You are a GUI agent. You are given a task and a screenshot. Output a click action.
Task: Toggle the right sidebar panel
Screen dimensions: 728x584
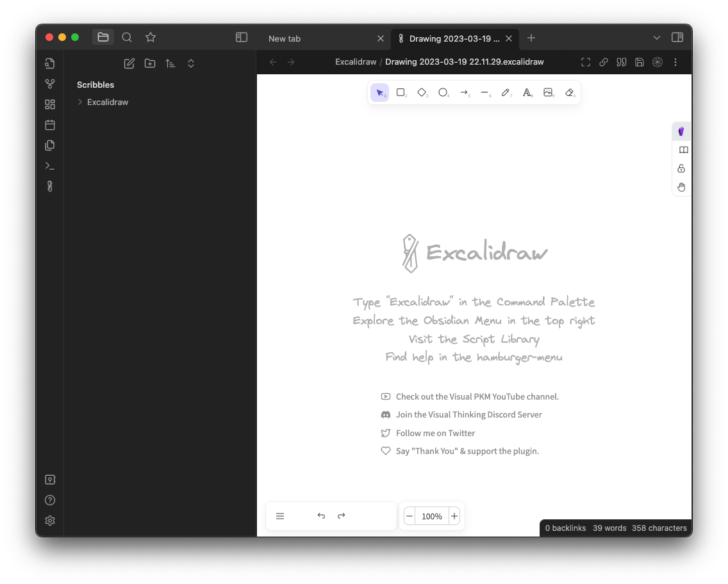click(677, 38)
